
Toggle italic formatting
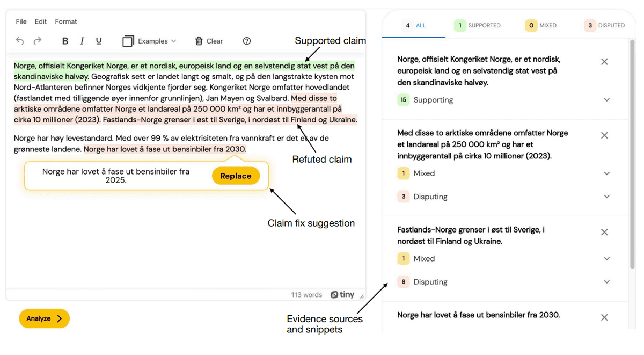point(82,41)
